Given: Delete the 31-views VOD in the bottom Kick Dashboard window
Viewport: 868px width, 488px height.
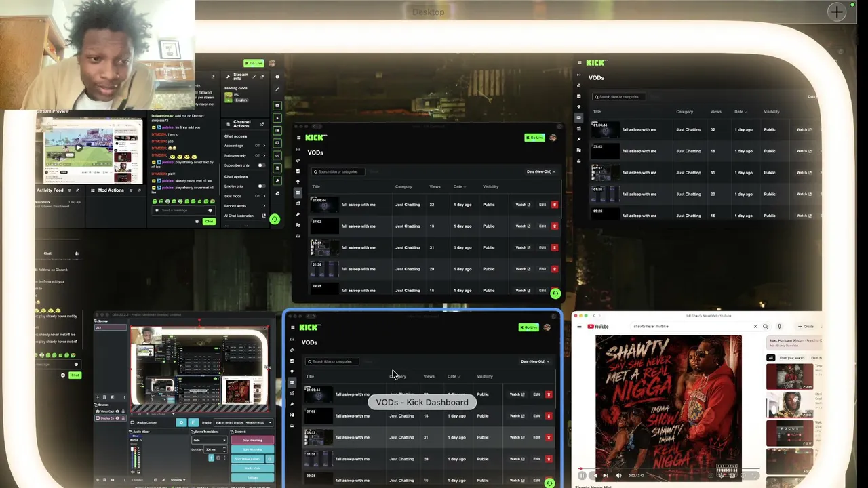Looking at the screenshot, I should (549, 438).
